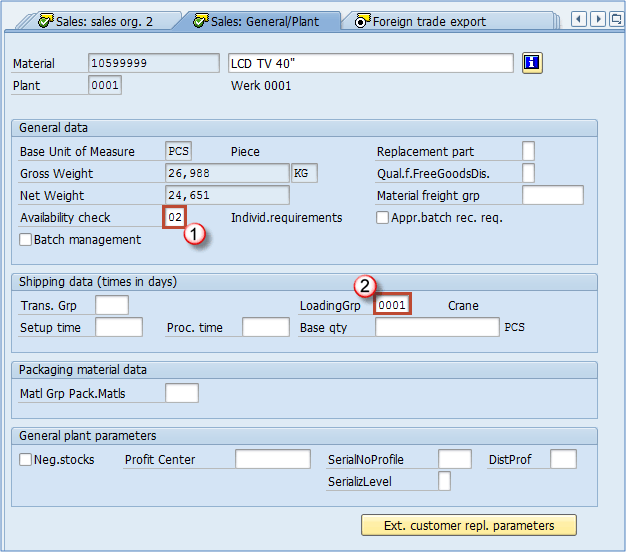Click the material information icon
Viewport: 626px width, 552px height.
(532, 63)
